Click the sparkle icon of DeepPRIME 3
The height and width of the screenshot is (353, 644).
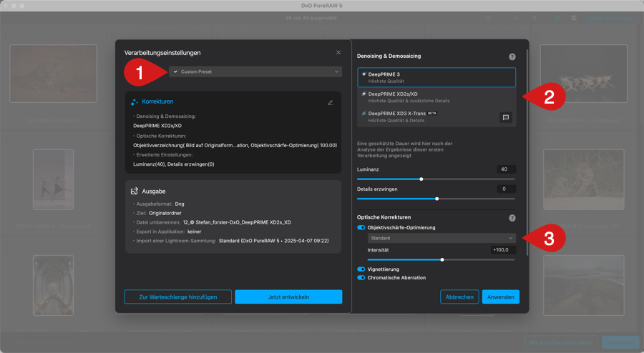pos(364,74)
